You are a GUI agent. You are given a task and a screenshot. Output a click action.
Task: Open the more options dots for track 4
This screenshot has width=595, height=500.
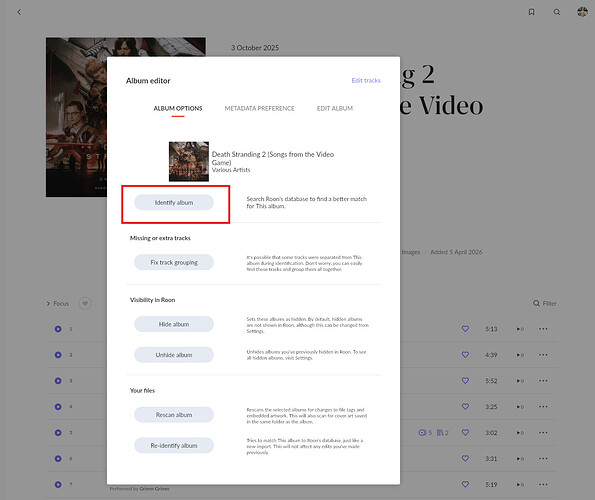pos(543,407)
